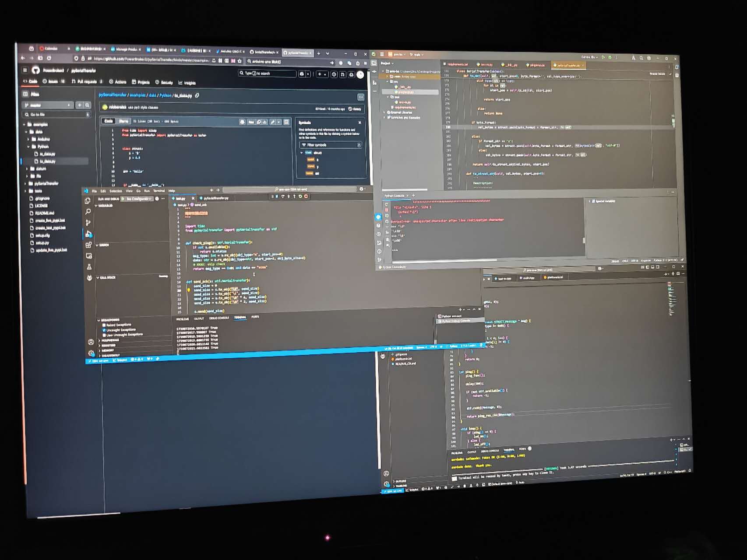Open PlatformIO alien icon in front VS Code
The width and height of the screenshot is (747, 560).
(x=89, y=278)
